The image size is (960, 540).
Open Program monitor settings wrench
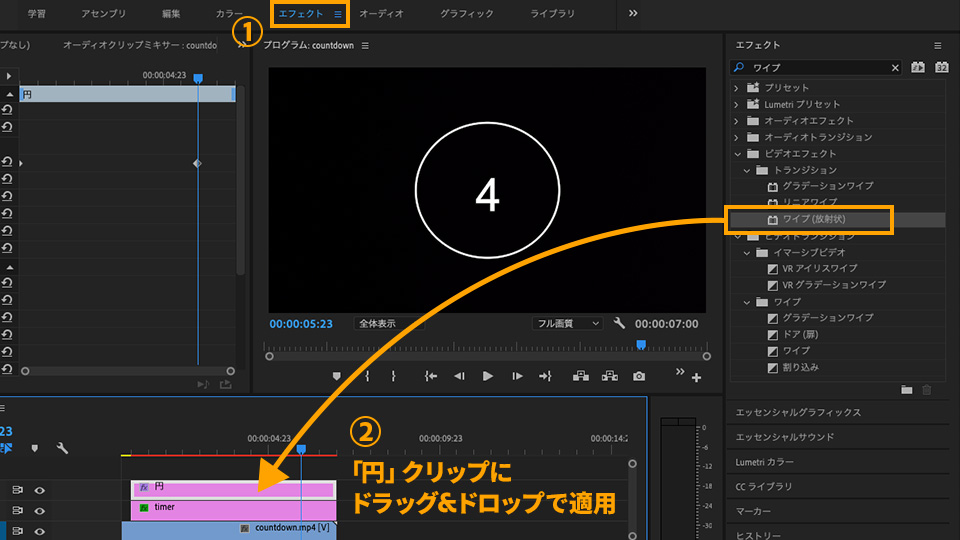[x=619, y=323]
